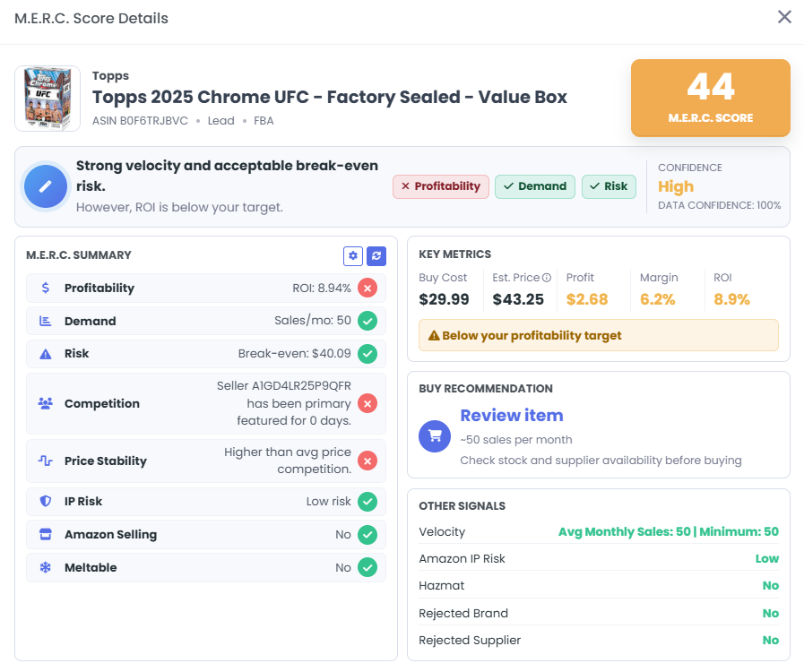Click the Price Stability pulse icon
Screen dimensions: 804x672
[45, 461]
